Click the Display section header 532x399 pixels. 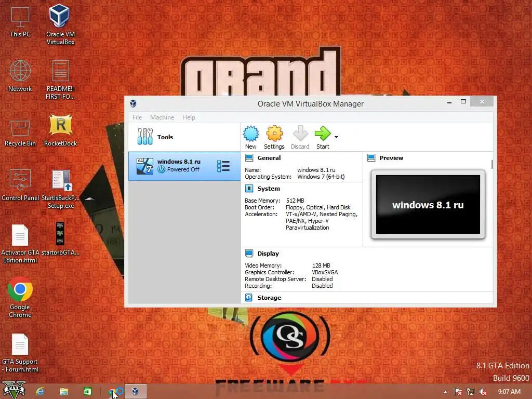268,254
